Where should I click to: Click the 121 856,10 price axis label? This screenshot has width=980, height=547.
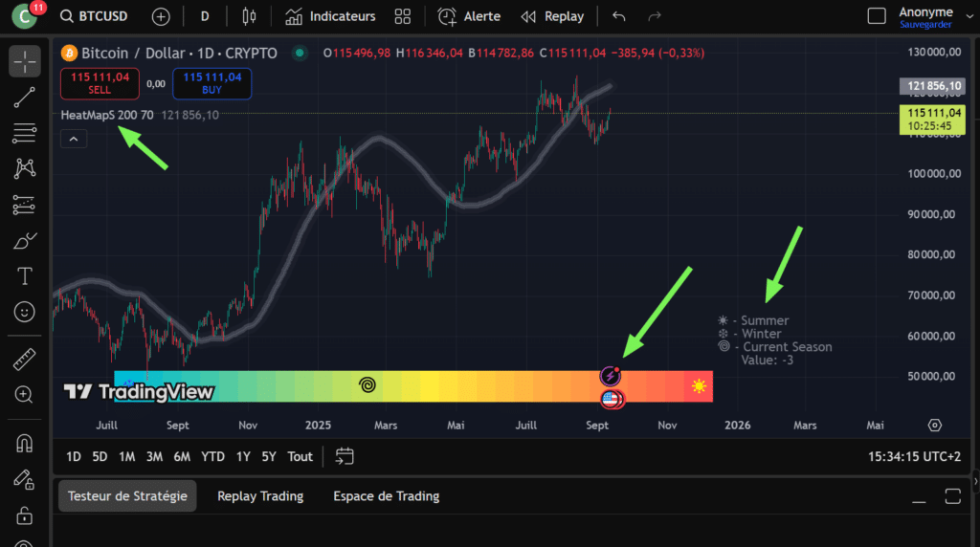coord(932,86)
